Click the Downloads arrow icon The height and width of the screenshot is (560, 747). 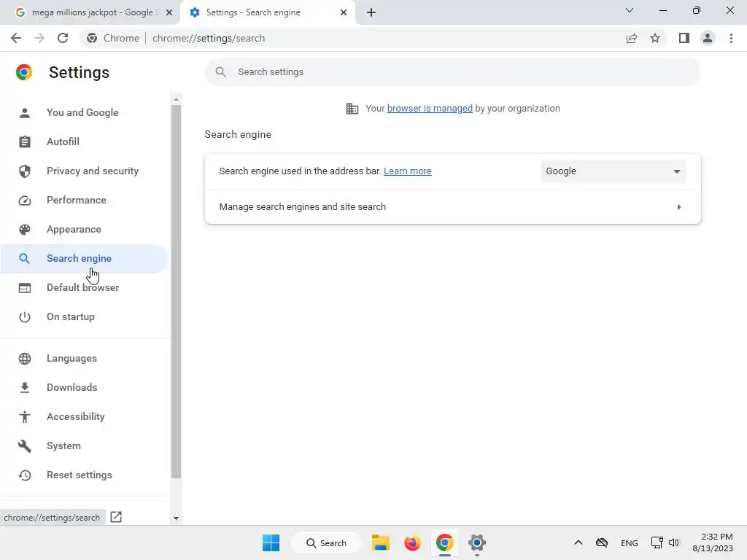25,388
